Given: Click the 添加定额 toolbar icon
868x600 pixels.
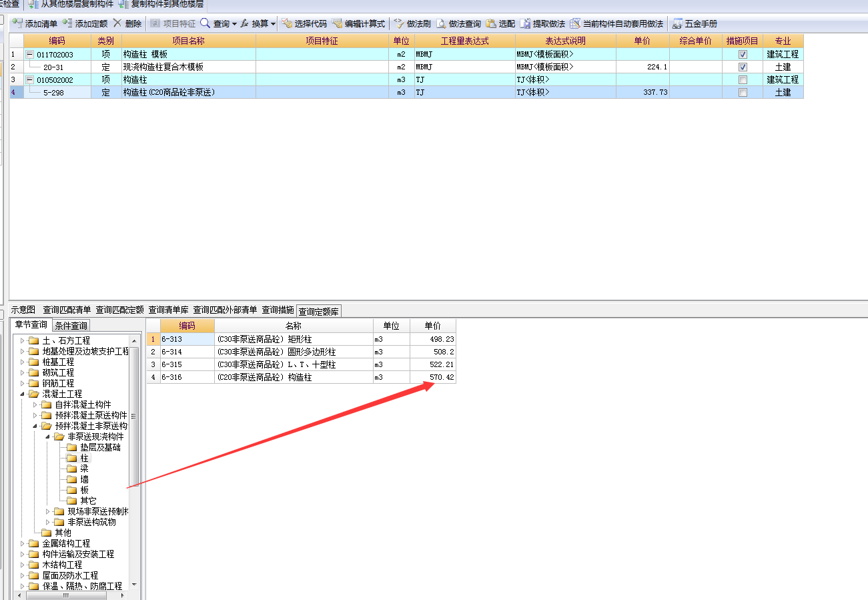Looking at the screenshot, I should (67, 23).
